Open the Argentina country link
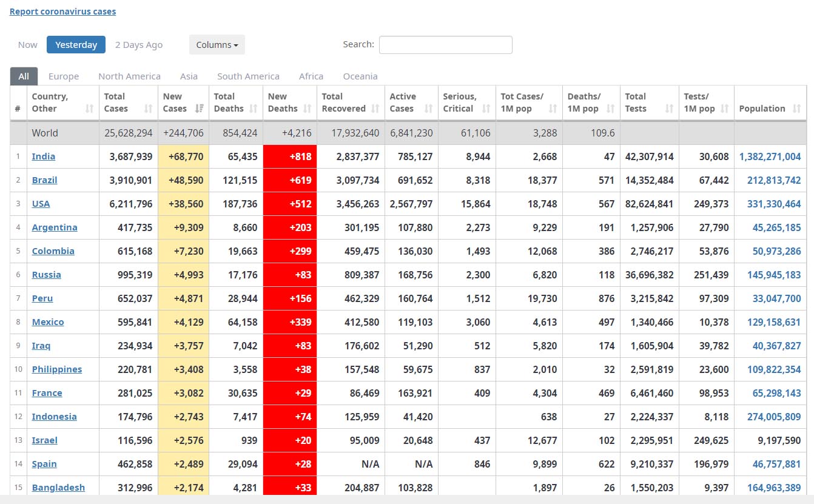Image resolution: width=814 pixels, height=504 pixels. [55, 227]
